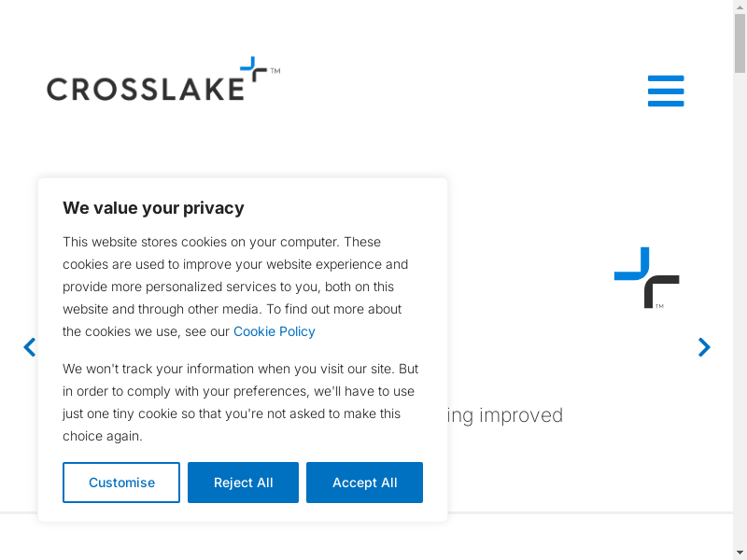This screenshot has width=747, height=560.
Task: Click the "We value your privacy" heading
Action: 153,208
